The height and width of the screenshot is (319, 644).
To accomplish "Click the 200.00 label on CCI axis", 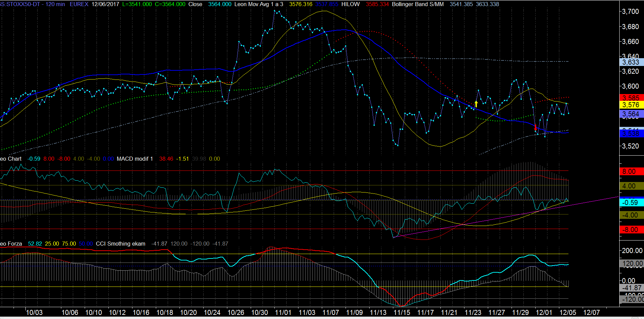I will click(x=632, y=251).
